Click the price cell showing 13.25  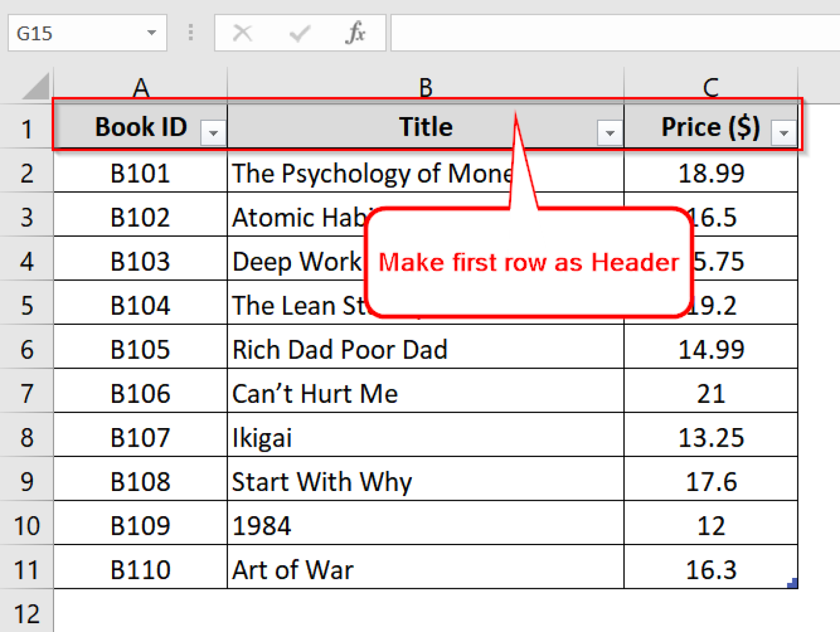pyautogui.click(x=710, y=437)
